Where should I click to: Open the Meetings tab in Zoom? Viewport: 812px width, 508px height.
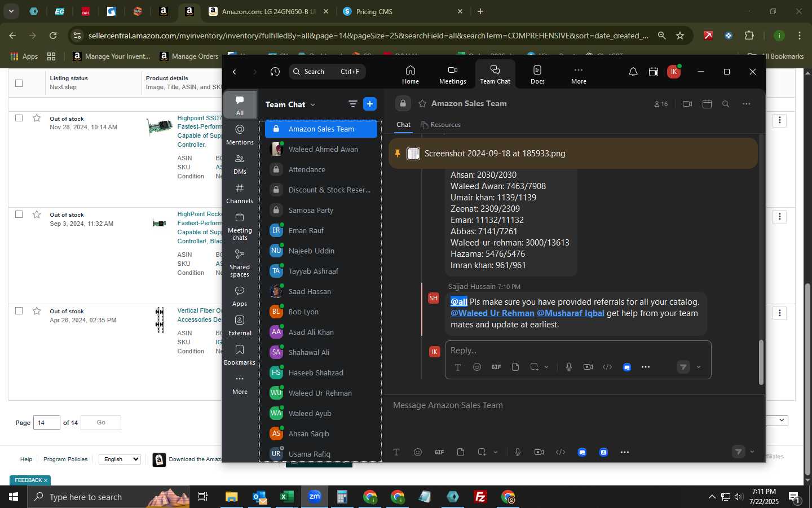pos(452,75)
